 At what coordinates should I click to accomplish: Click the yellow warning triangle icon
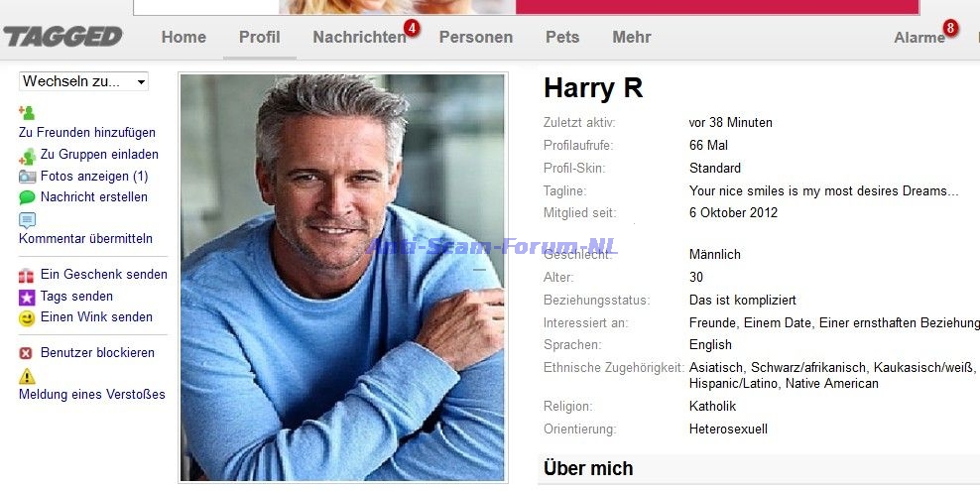[x=27, y=376]
